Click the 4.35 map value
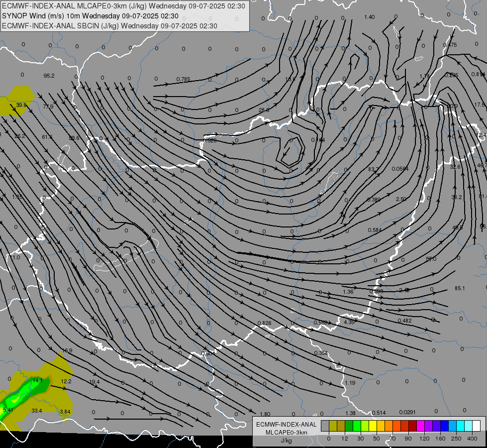 pyautogui.click(x=349, y=322)
